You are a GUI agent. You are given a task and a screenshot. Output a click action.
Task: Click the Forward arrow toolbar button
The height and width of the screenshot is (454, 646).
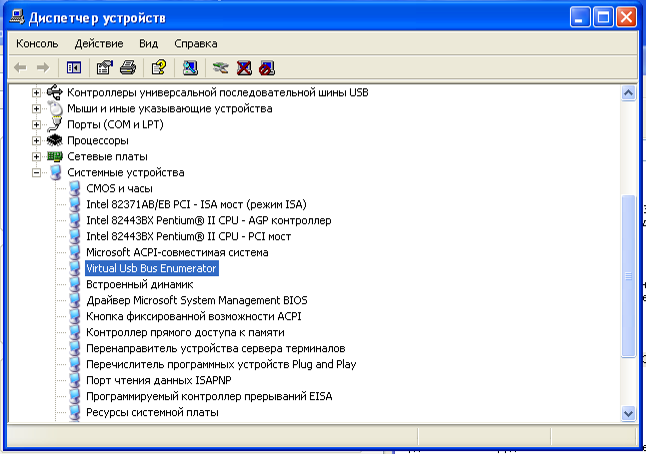pyautogui.click(x=43, y=68)
